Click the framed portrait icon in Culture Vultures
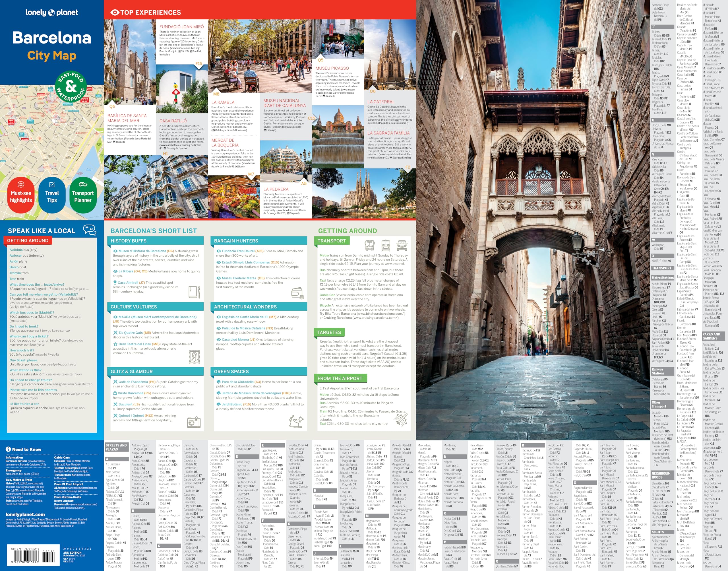The width and height of the screenshot is (728, 571). click(195, 357)
